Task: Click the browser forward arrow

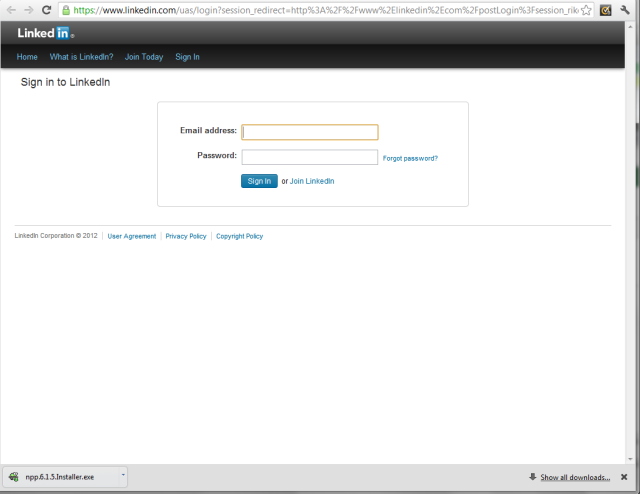Action: [29, 10]
